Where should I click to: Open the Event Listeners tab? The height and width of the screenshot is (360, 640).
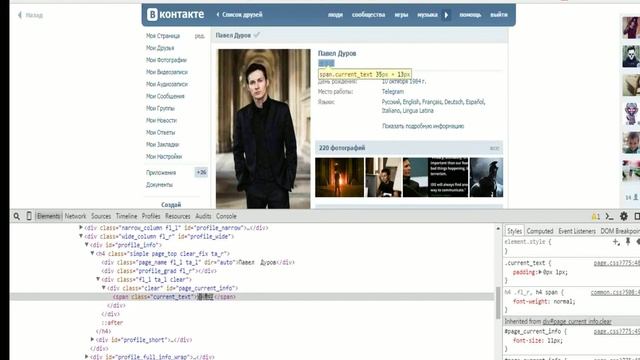point(577,231)
